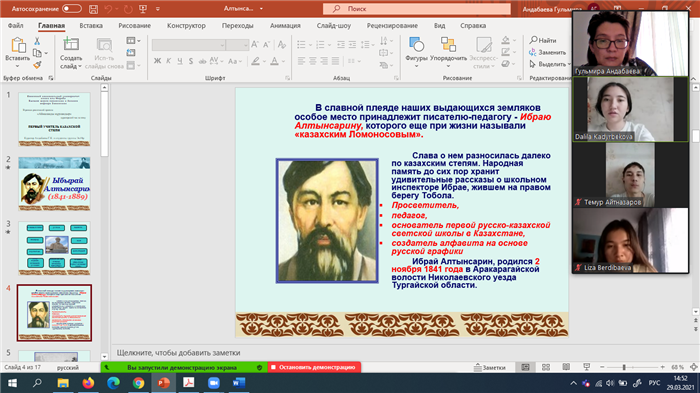Image resolution: width=700 pixels, height=393 pixels.
Task: Switch to reading view icon
Action: click(566, 367)
